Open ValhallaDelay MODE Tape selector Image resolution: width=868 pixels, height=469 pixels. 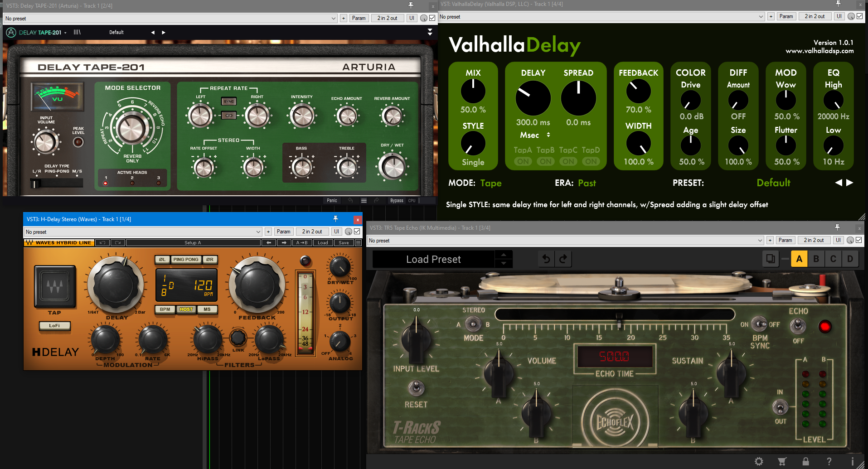[x=491, y=183]
